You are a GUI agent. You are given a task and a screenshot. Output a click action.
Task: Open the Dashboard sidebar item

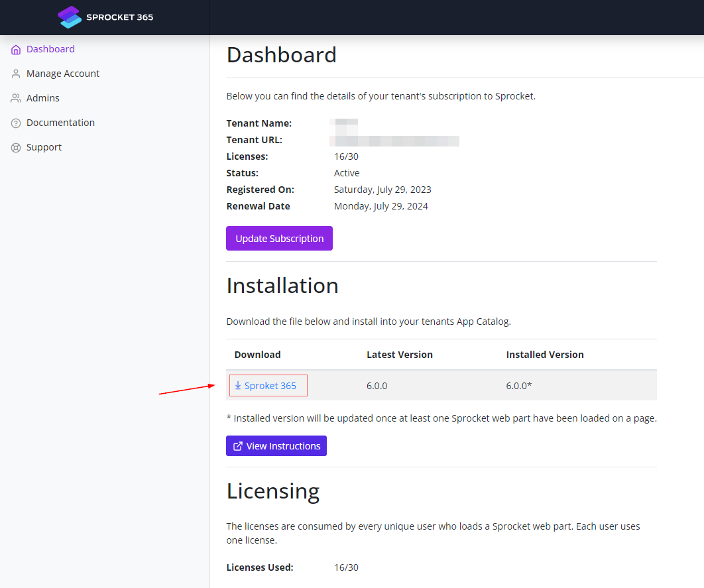pyautogui.click(x=50, y=49)
